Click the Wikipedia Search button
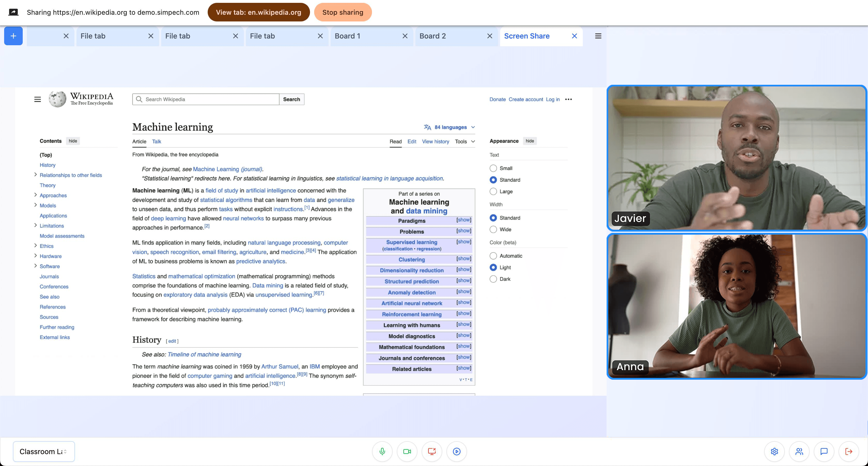The width and height of the screenshot is (868, 466). [x=291, y=99]
